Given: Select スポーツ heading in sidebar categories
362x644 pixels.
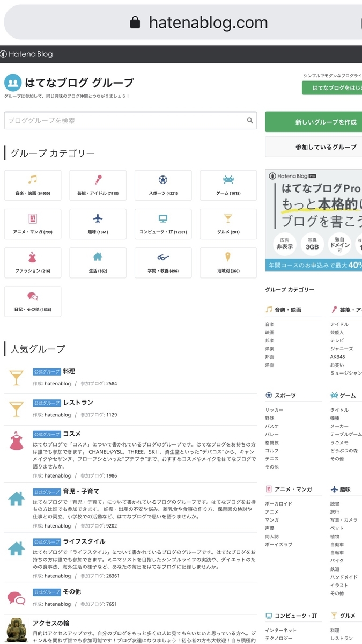Looking at the screenshot, I should (x=285, y=396).
